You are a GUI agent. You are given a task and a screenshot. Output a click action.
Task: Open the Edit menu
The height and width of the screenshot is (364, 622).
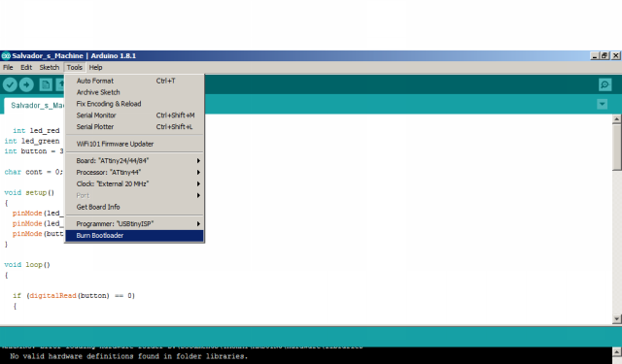[x=26, y=67]
